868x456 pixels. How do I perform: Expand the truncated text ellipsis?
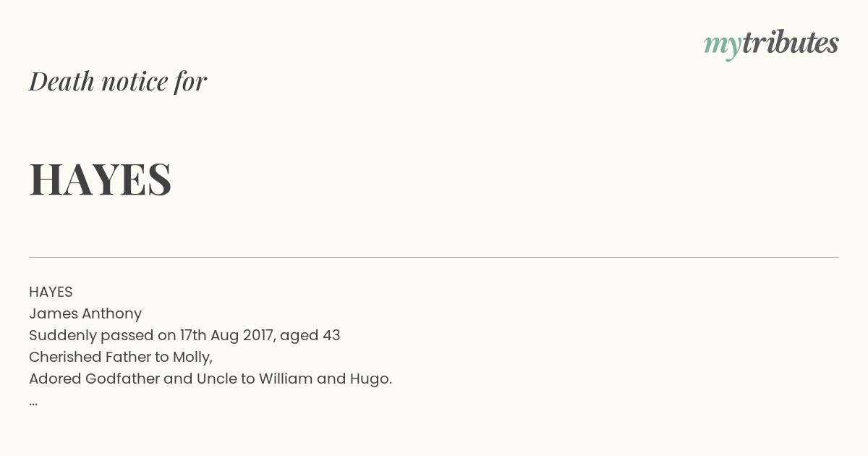pyautogui.click(x=33, y=403)
